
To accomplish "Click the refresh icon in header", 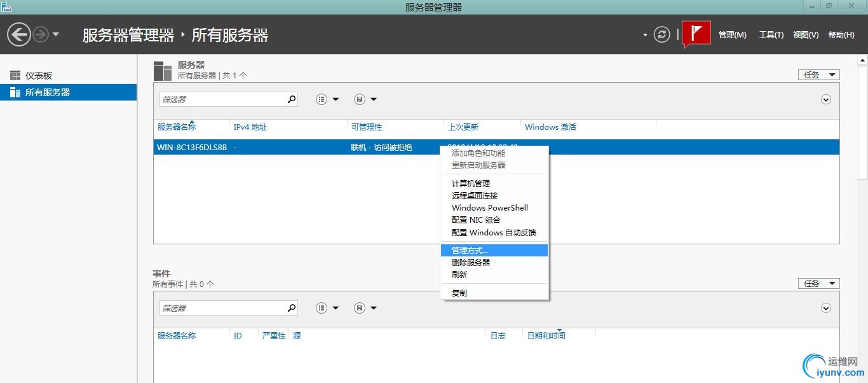I will tap(662, 34).
